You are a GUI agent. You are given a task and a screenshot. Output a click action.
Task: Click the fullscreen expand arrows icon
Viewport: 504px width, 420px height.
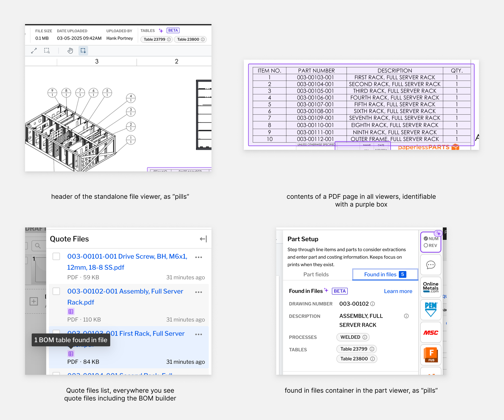[34, 51]
